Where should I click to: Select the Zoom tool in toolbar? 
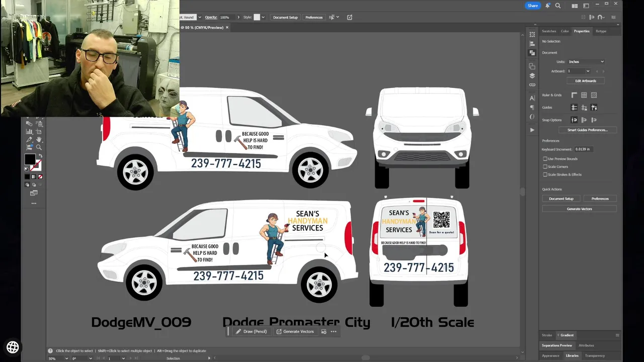coord(39,147)
